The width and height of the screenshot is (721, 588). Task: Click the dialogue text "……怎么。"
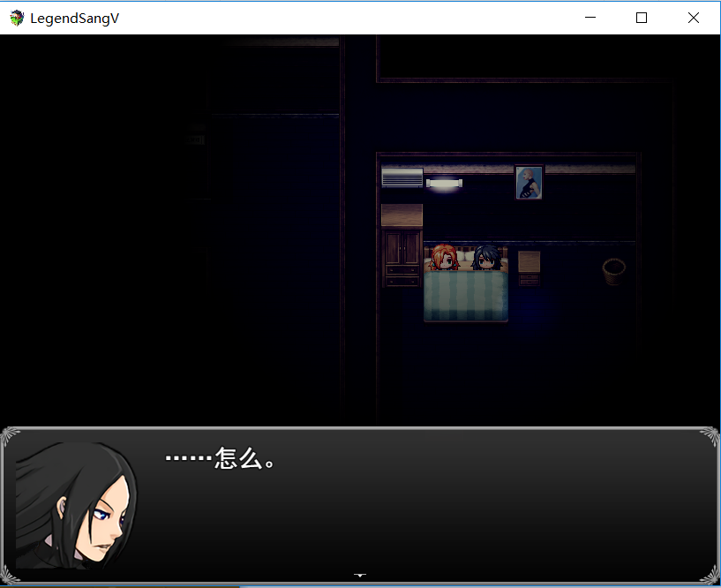click(220, 459)
